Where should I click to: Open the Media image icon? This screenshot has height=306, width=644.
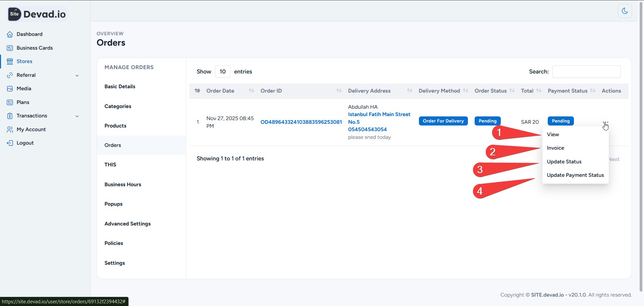pos(10,88)
